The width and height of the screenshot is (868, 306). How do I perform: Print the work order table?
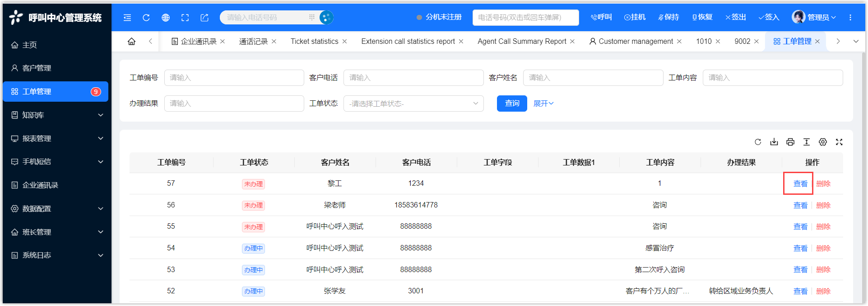(790, 142)
